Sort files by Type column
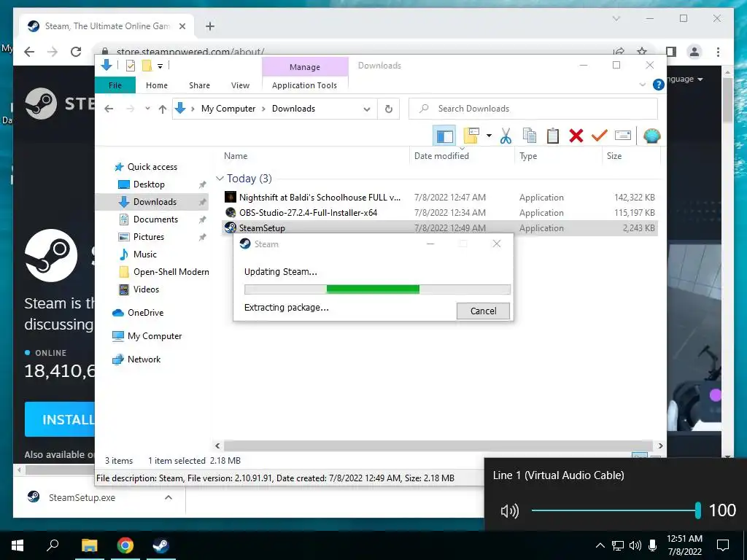The image size is (747, 560). pyautogui.click(x=528, y=156)
